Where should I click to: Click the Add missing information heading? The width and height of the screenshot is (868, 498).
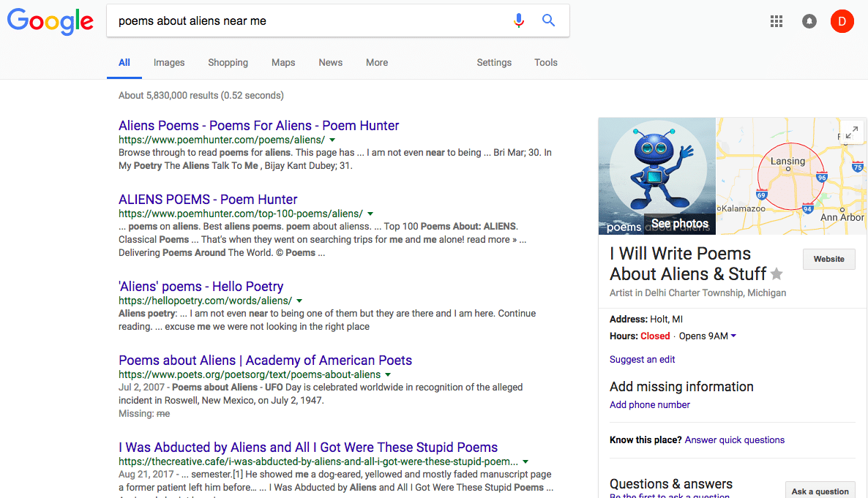tap(681, 386)
